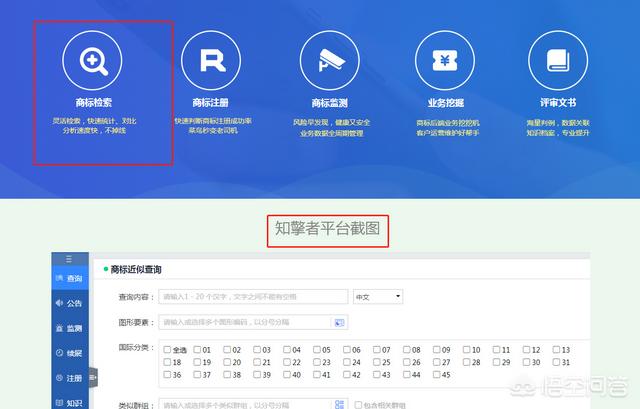The image size is (640, 409).
Task: Check class 44 checkbox
Action: point(407,374)
